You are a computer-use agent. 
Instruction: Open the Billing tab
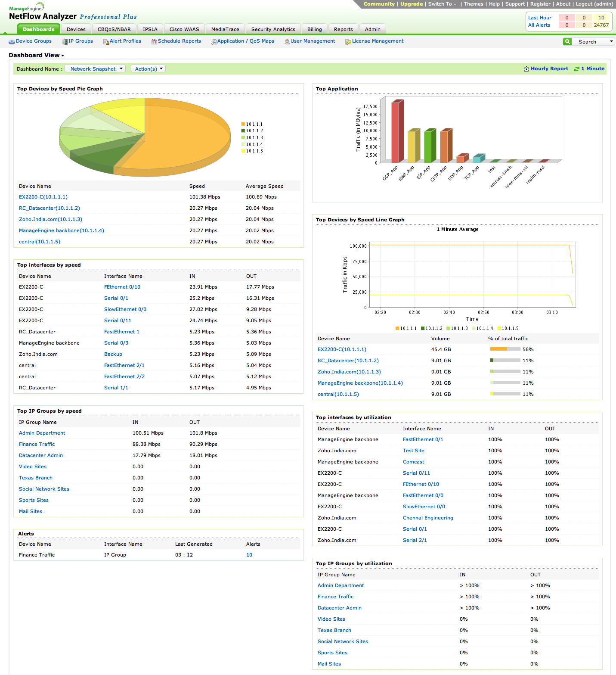tap(315, 29)
